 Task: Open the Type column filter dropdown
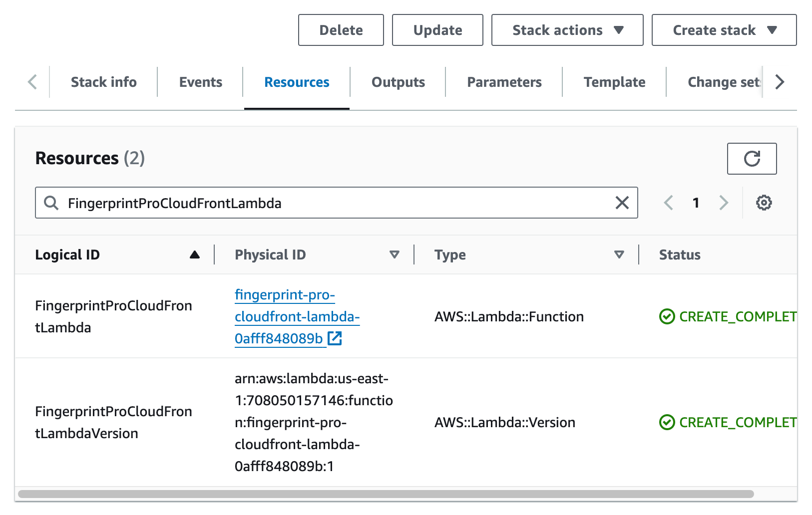click(x=619, y=255)
